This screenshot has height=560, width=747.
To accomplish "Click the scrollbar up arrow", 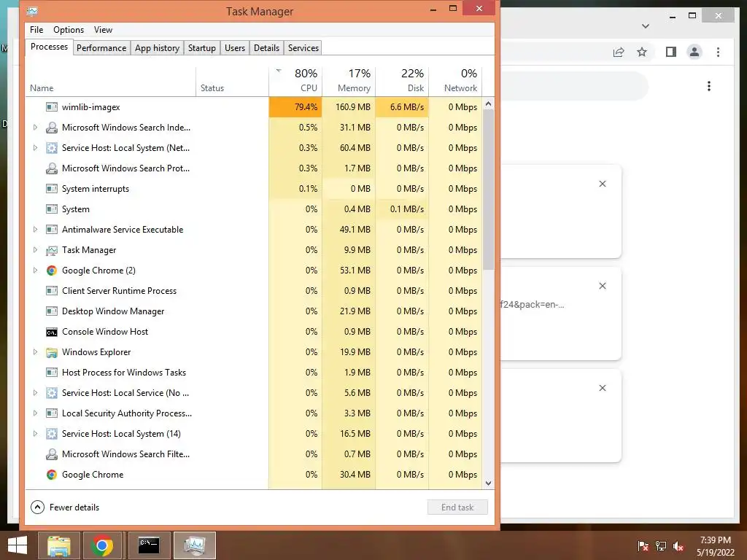I will (x=488, y=104).
